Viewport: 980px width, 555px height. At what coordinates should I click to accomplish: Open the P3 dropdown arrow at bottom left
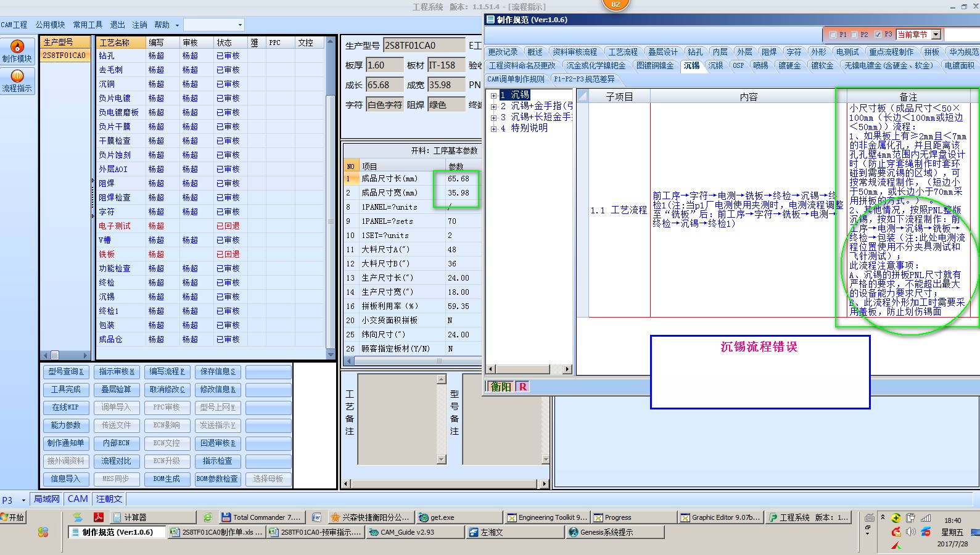coord(23,500)
